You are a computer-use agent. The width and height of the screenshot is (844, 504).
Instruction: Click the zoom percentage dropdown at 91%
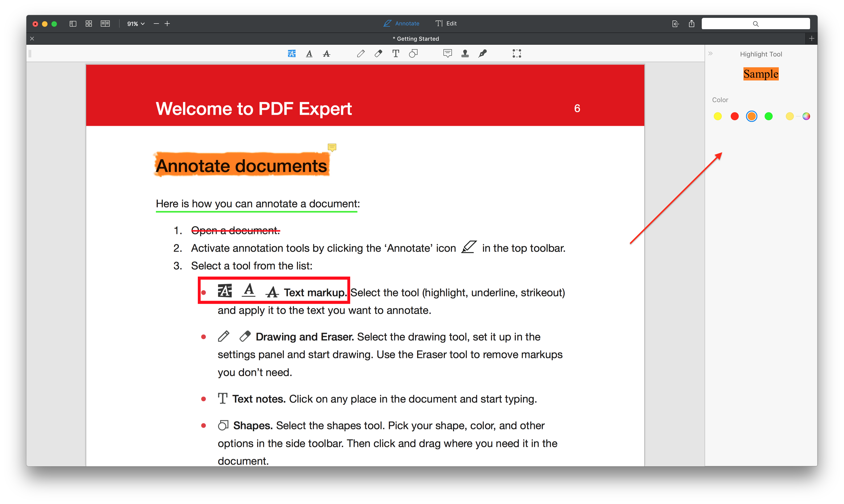point(135,23)
